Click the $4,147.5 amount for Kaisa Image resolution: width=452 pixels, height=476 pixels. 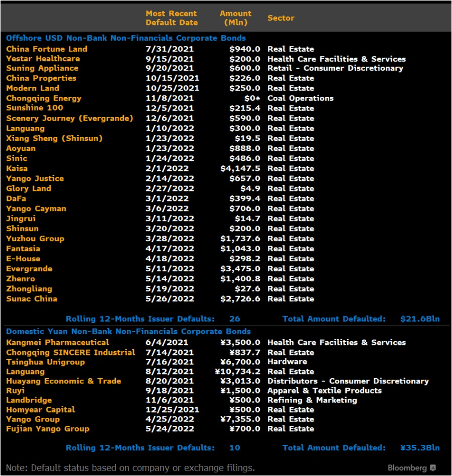(x=240, y=168)
